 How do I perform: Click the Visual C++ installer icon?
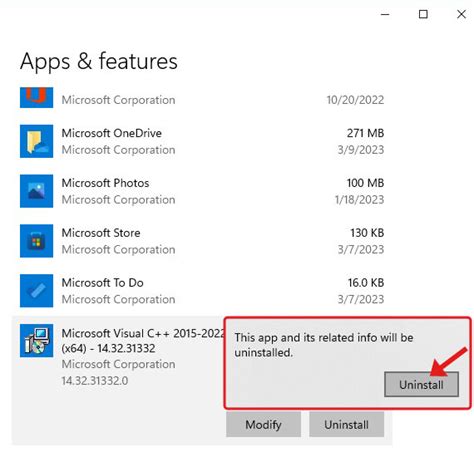pyautogui.click(x=36, y=340)
